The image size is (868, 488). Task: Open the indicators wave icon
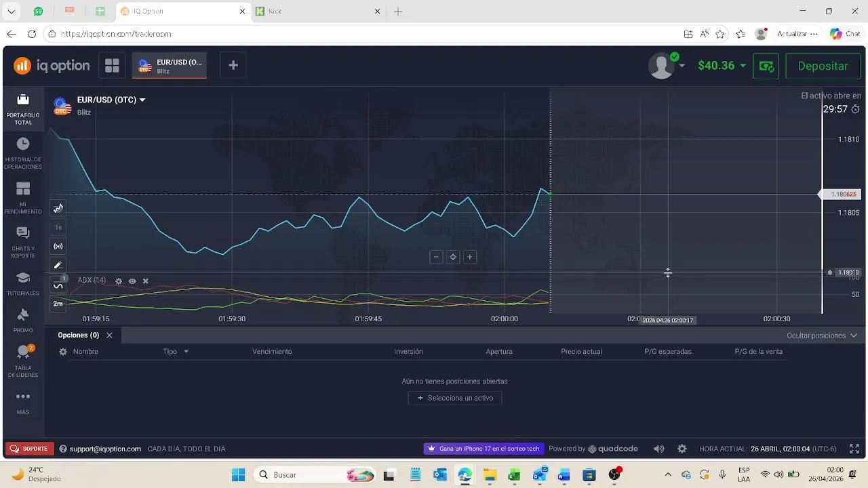[58, 285]
